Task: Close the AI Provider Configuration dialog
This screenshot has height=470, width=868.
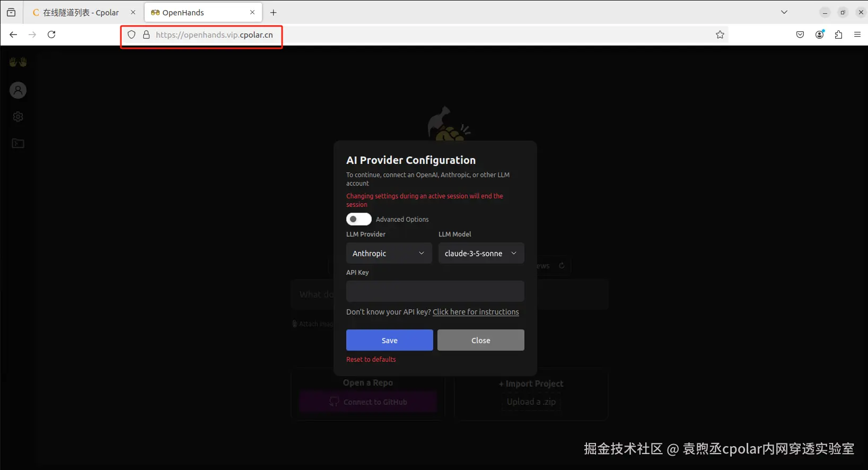Action: (x=481, y=340)
